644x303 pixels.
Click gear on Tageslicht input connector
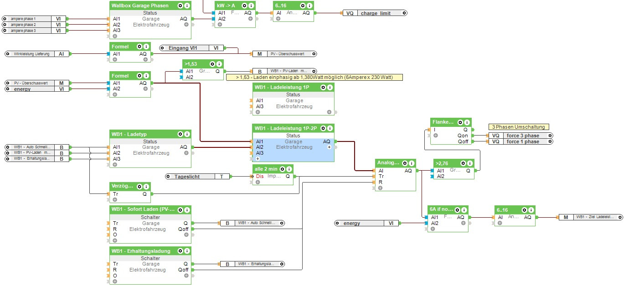pyautogui.click(x=168, y=176)
